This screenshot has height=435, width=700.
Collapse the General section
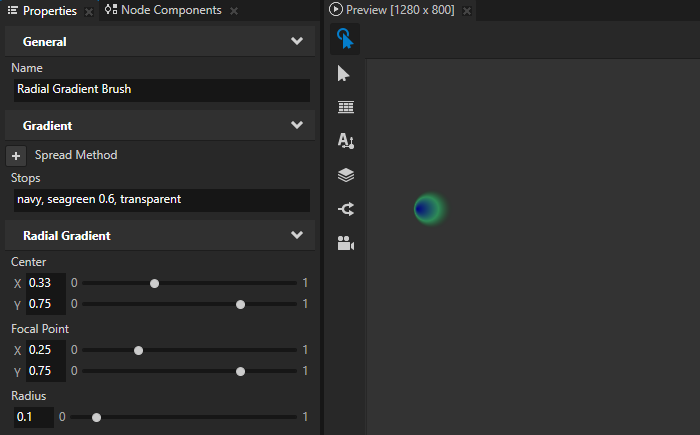point(297,41)
